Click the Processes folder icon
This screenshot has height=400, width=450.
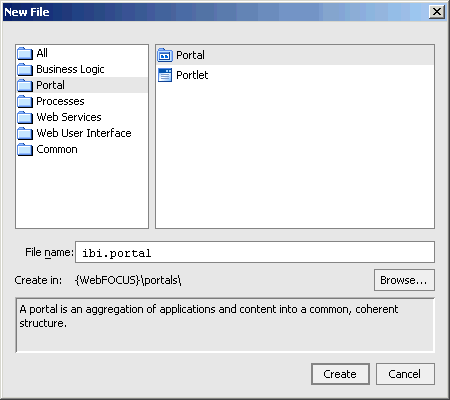pos(25,101)
